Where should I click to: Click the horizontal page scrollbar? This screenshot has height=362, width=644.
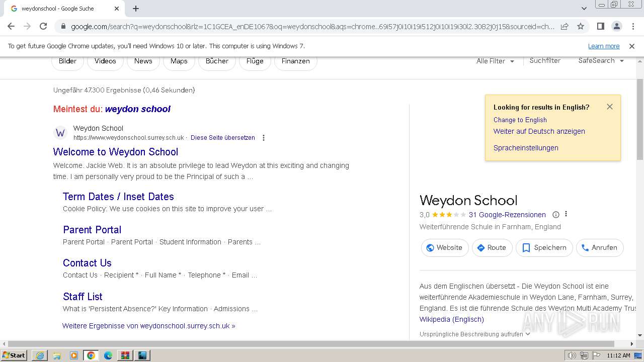pyautogui.click(x=311, y=344)
